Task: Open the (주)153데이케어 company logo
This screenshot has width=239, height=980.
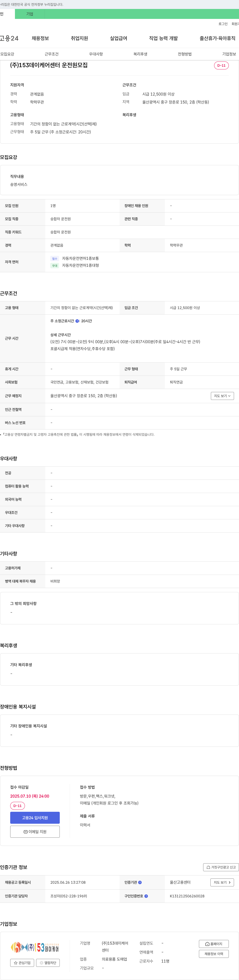Action: (35, 947)
